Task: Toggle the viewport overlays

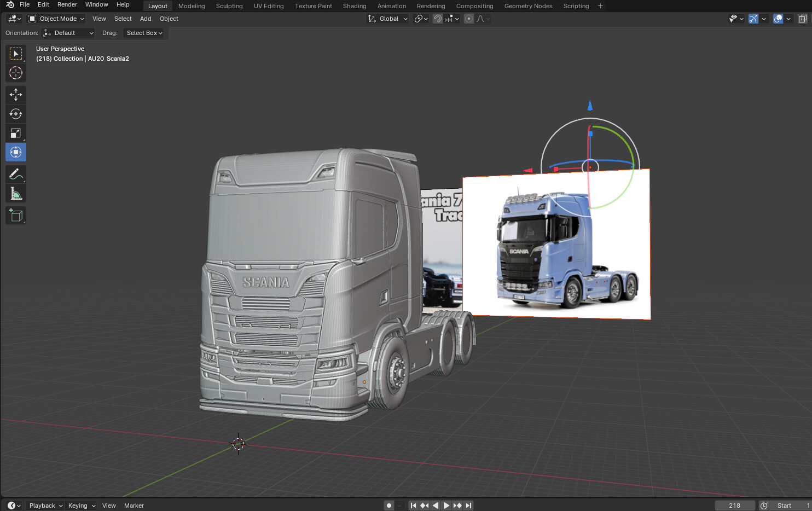Action: click(x=778, y=18)
